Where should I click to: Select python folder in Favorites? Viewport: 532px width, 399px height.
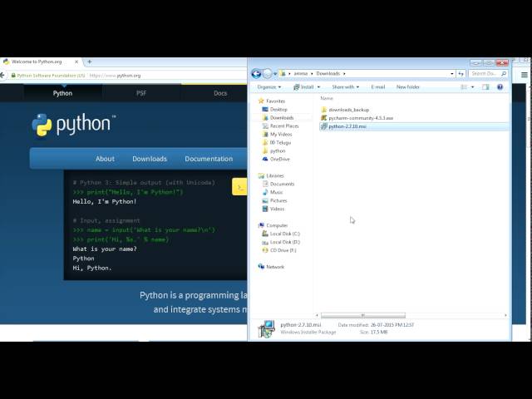tap(274, 151)
